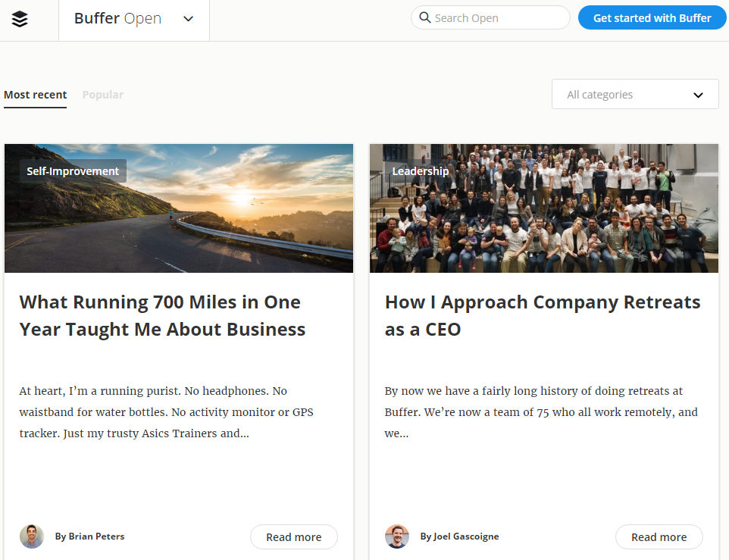
Task: Switch to the Popular tab
Action: [x=103, y=95]
